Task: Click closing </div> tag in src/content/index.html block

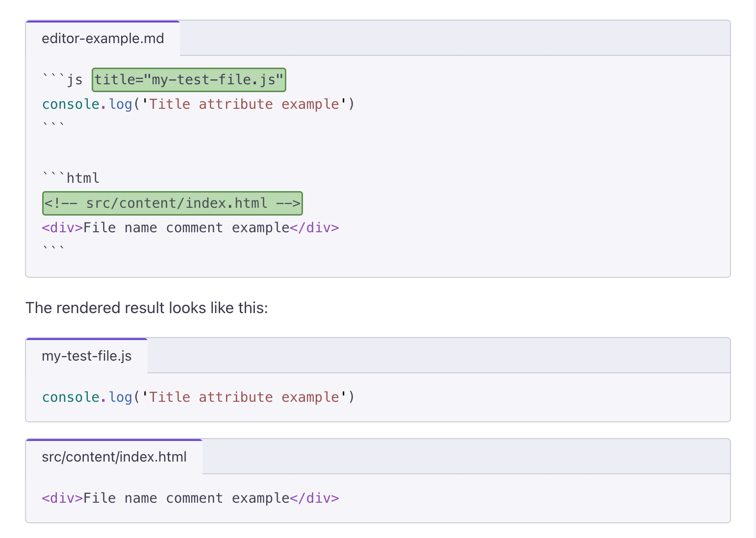Action: 314,498
